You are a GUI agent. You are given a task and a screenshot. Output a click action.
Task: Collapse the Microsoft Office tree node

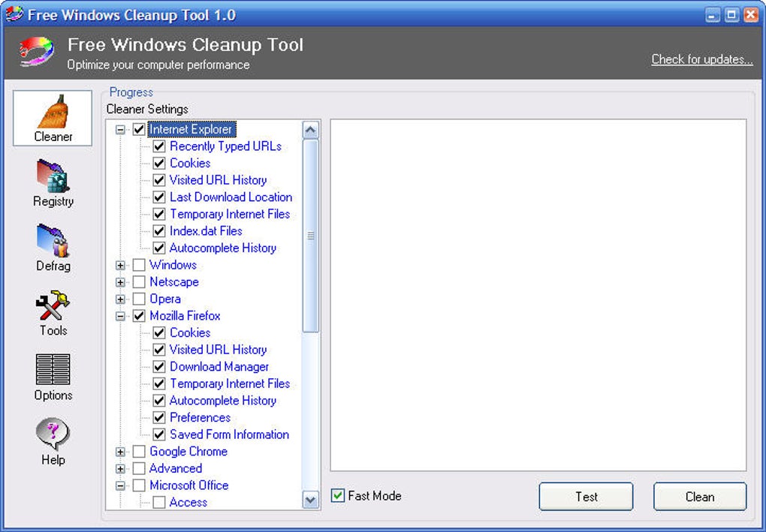(x=120, y=485)
